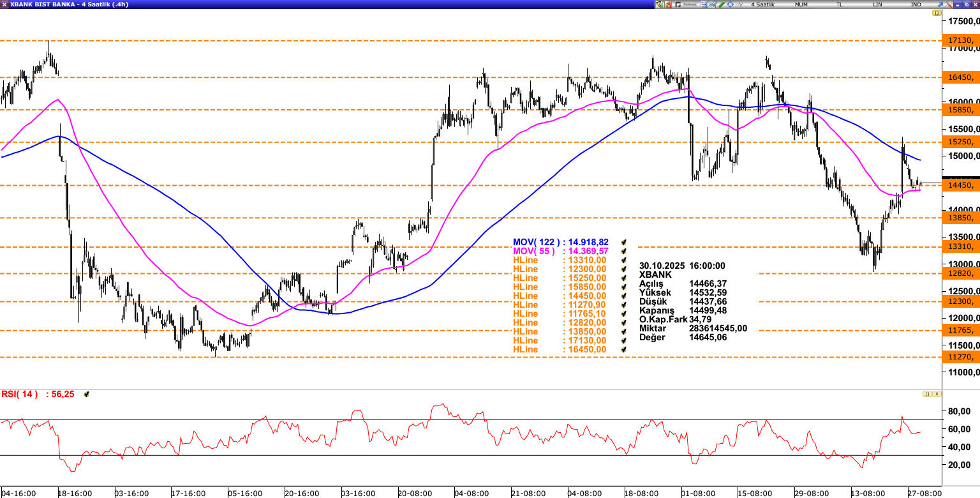Select the zigzag trend line tool

coord(739,4)
